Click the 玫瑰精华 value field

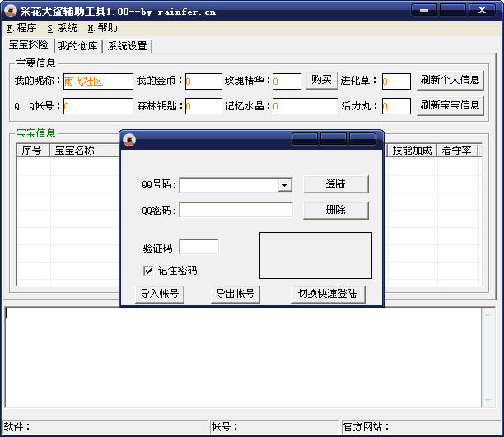(287, 81)
